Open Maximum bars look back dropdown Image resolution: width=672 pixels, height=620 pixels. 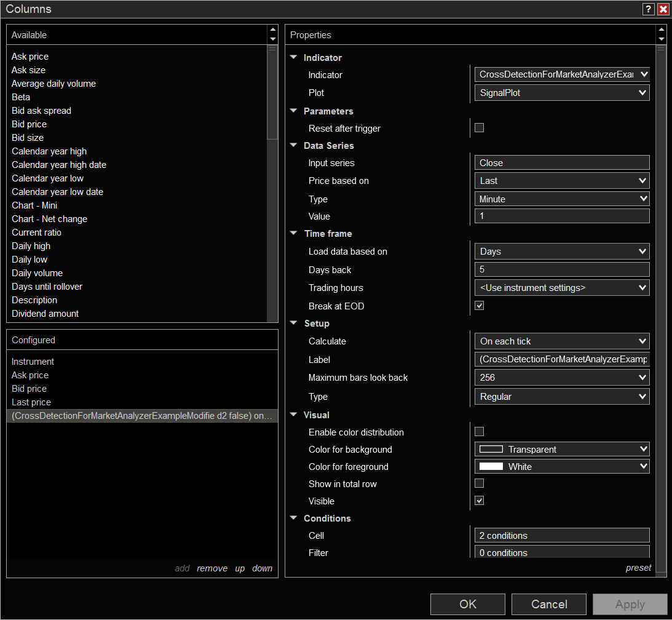point(562,377)
